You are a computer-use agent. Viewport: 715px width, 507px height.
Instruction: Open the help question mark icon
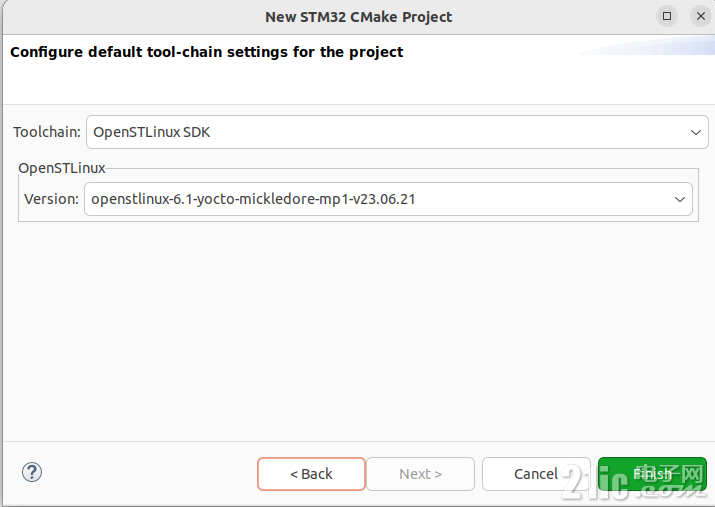coord(32,472)
